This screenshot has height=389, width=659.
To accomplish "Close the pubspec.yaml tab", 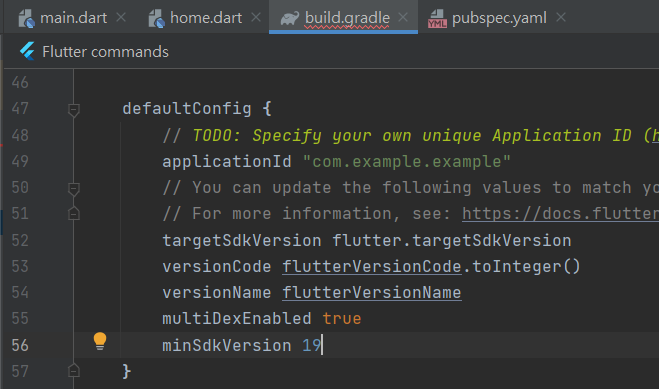I will [x=561, y=17].
